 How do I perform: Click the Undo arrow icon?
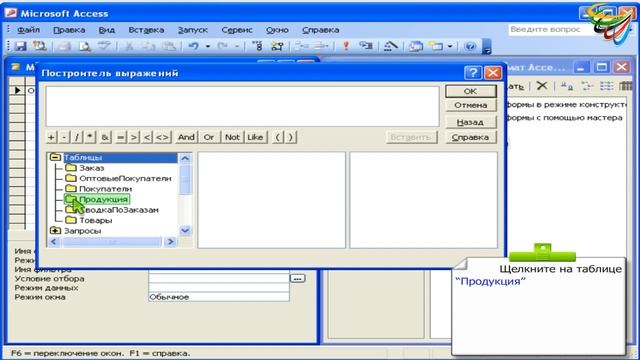click(x=193, y=46)
